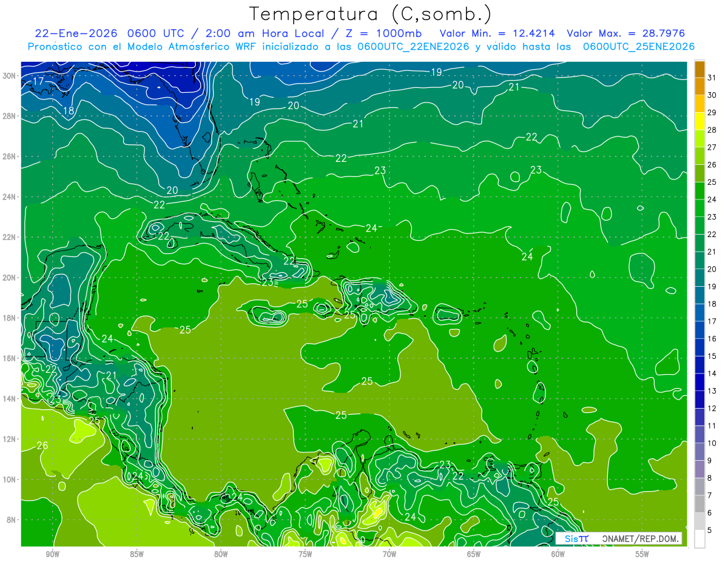Click the legend value 10

click(x=712, y=443)
